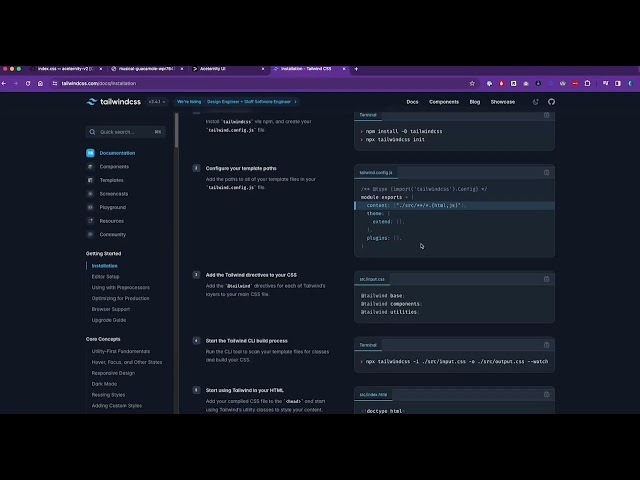Screen dimensions: 640x480
Task: Click 'Add the Tailwind directives to your CSS' heading
Action: pyautogui.click(x=251, y=275)
